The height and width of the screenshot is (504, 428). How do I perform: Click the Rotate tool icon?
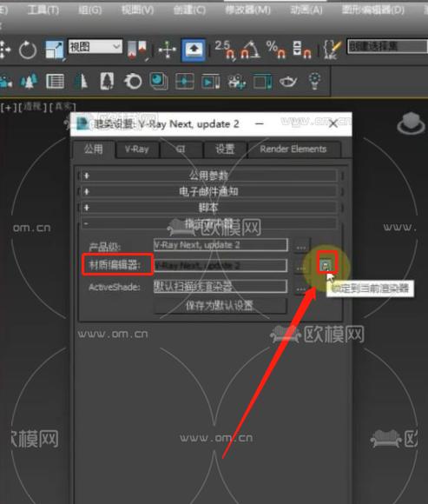coord(28,50)
